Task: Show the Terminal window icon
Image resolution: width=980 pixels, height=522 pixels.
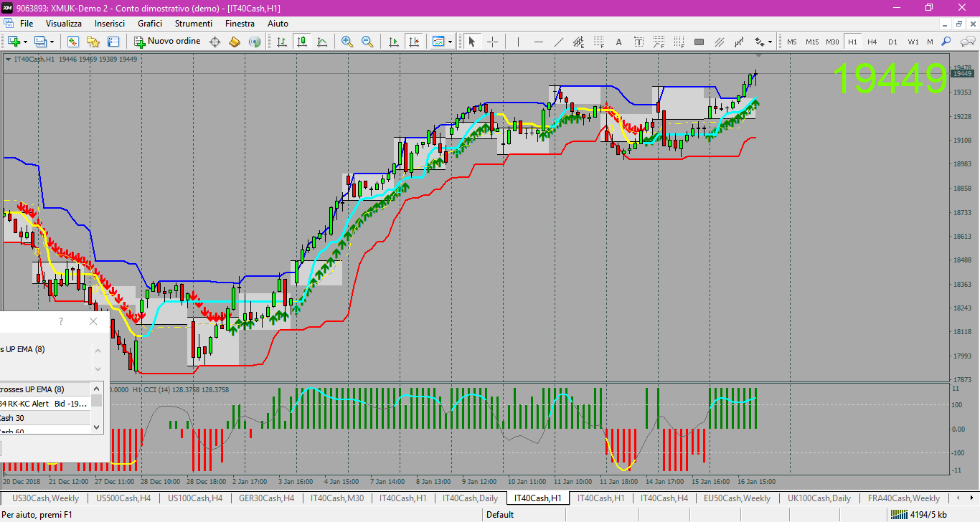Action: (113, 42)
